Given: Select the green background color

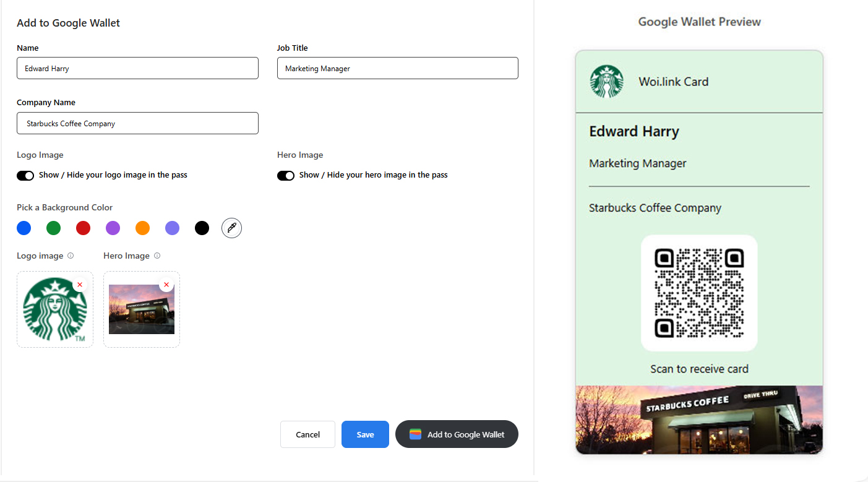Looking at the screenshot, I should [x=53, y=228].
